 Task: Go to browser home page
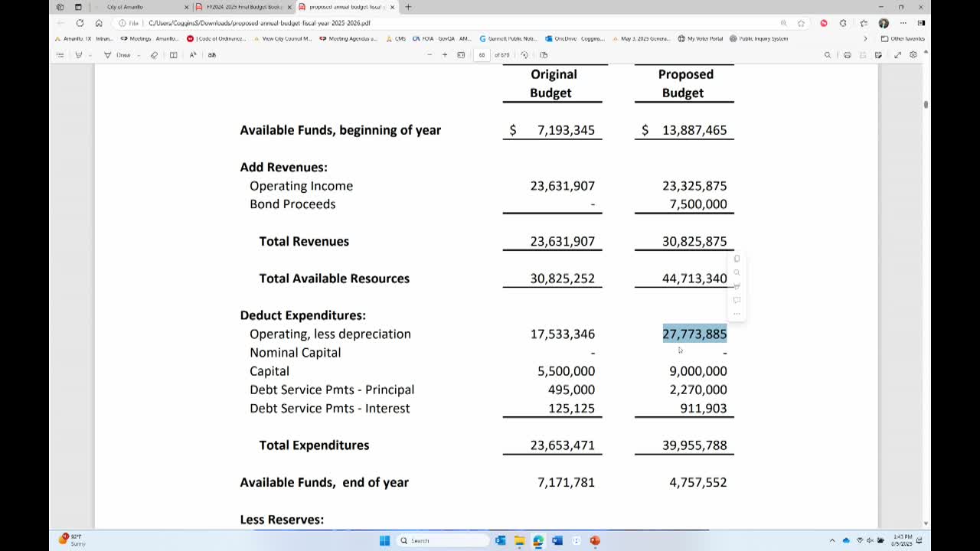click(99, 23)
